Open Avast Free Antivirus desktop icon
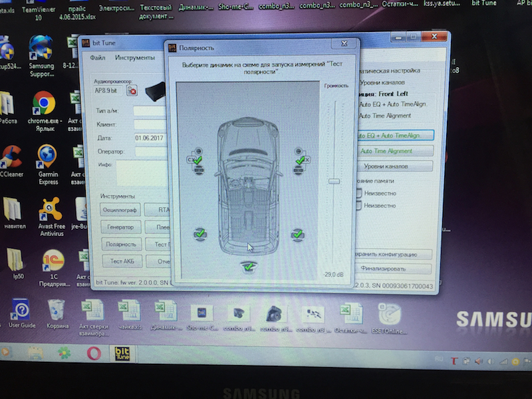This screenshot has height=399, width=532. [51, 217]
